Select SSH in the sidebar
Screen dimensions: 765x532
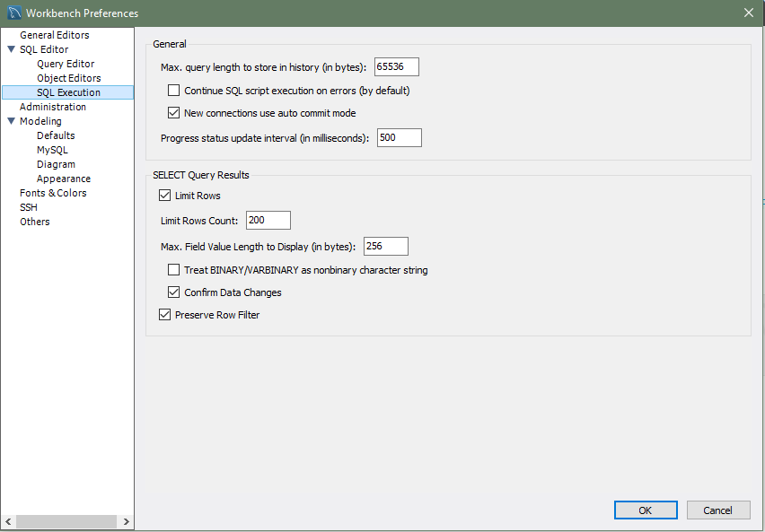tap(30, 206)
